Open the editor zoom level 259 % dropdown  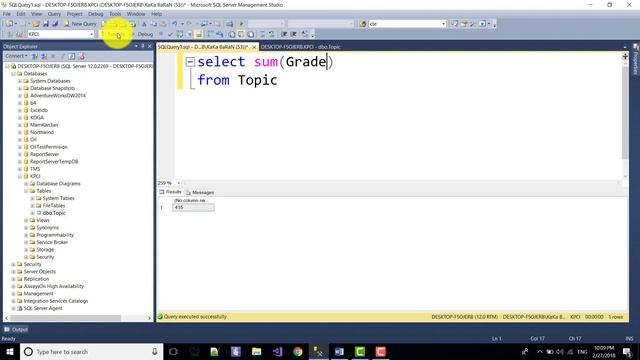click(178, 183)
